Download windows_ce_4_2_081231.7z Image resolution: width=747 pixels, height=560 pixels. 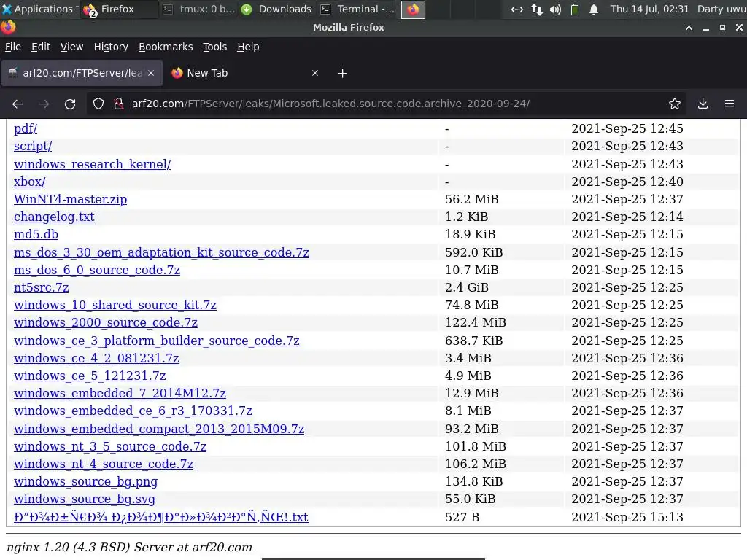pos(96,358)
